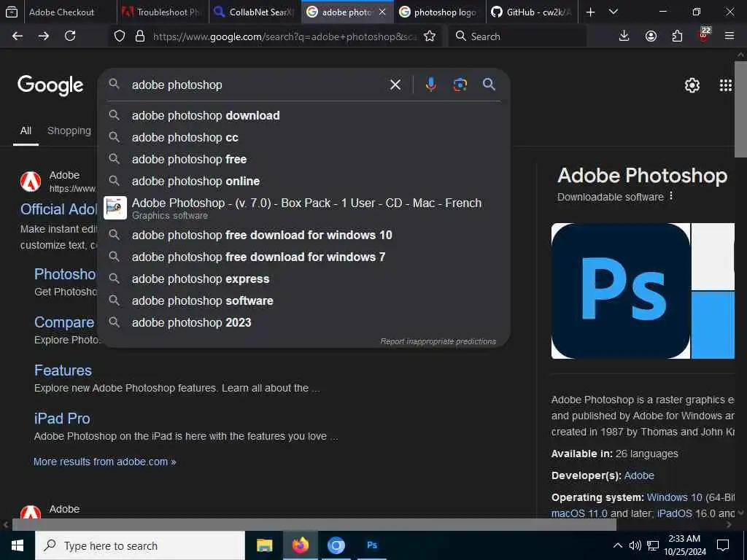This screenshot has width=747, height=560.
Task: Click the network icon in system tray
Action: pos(653,545)
